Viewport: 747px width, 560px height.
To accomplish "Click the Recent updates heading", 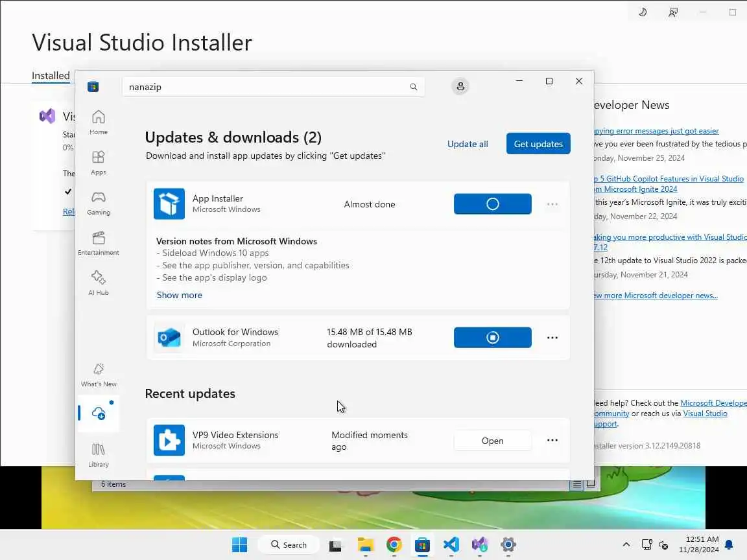I will point(190,394).
